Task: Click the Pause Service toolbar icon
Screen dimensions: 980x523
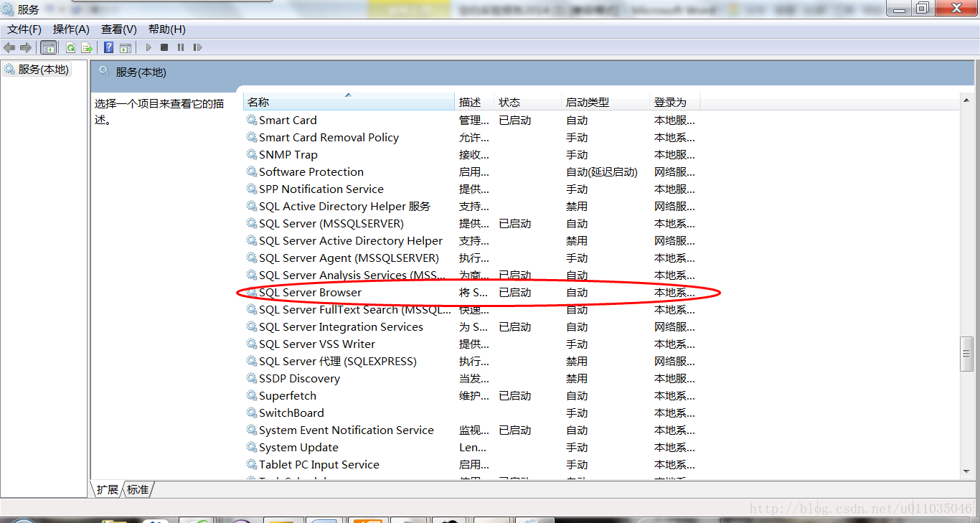Action: tap(181, 47)
